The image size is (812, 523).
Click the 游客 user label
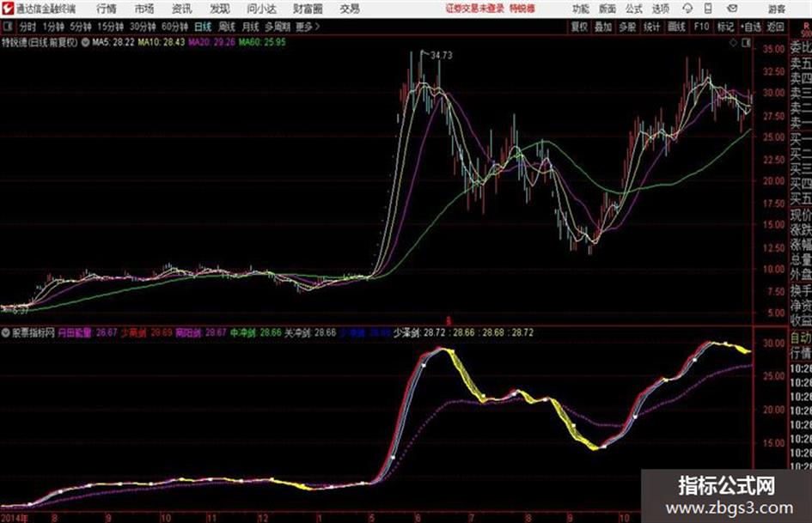pos(776,9)
